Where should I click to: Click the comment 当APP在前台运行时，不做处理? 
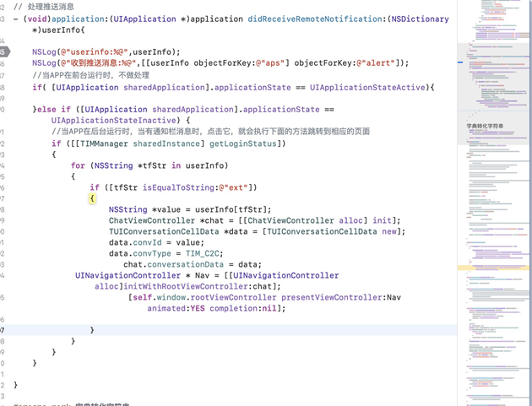[90, 75]
